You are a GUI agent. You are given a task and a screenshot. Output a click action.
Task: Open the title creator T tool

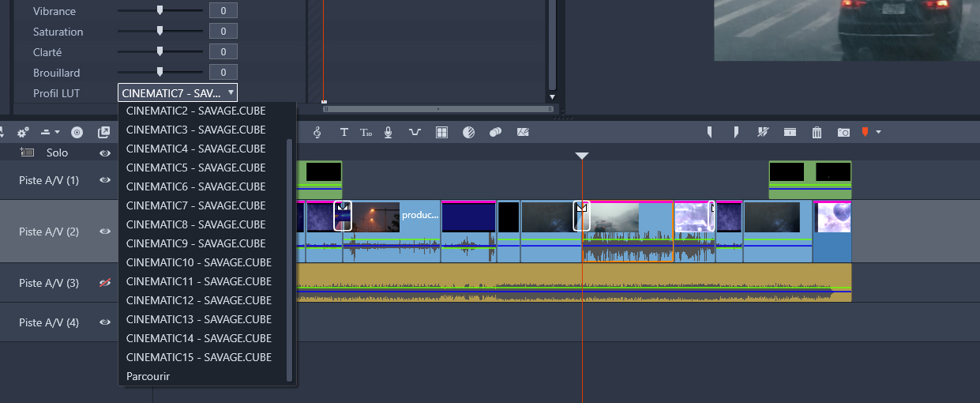[x=344, y=133]
